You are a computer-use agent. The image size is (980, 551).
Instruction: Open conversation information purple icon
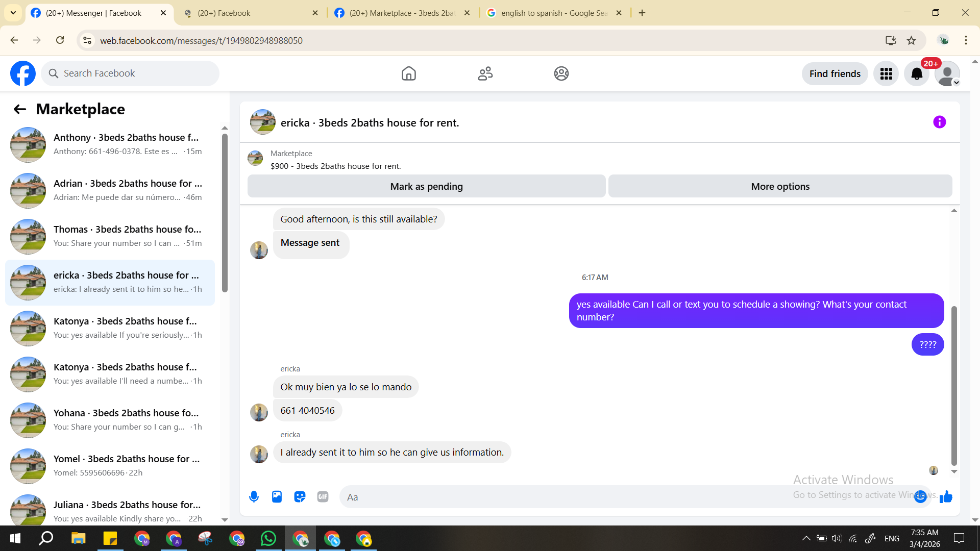coord(939,122)
